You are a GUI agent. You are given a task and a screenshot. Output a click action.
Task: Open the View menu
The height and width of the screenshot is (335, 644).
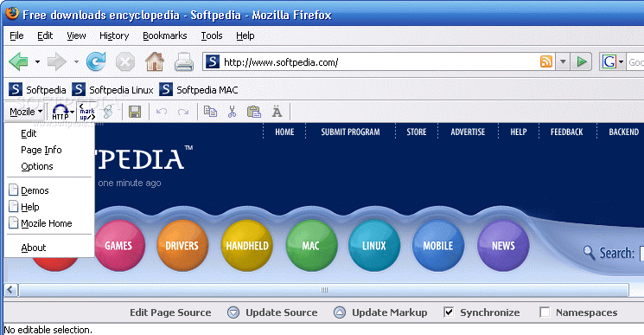tap(76, 35)
